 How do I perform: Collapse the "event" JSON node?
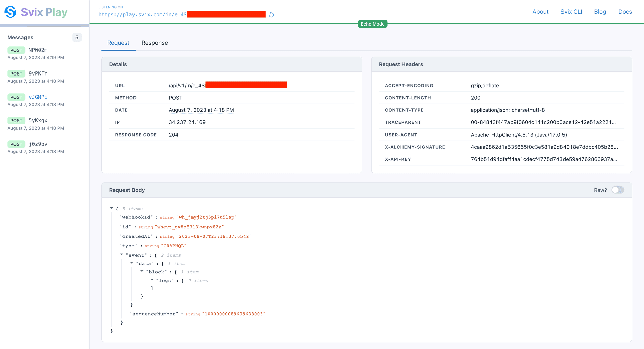coord(122,255)
